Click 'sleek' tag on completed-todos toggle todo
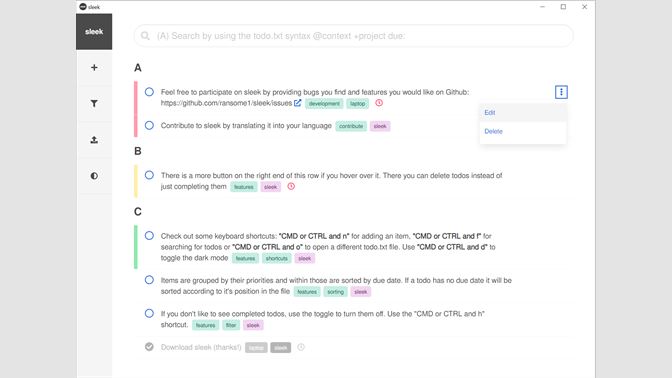Viewport: 672px width, 378px height. [253, 325]
